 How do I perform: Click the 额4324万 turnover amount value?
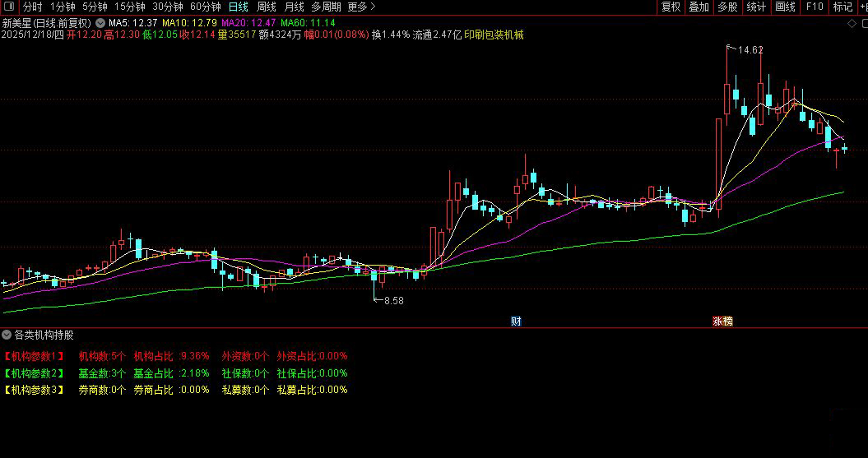(x=280, y=35)
